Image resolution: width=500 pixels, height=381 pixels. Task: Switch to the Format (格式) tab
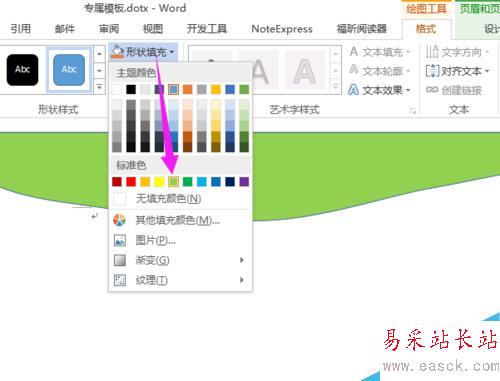(426, 29)
